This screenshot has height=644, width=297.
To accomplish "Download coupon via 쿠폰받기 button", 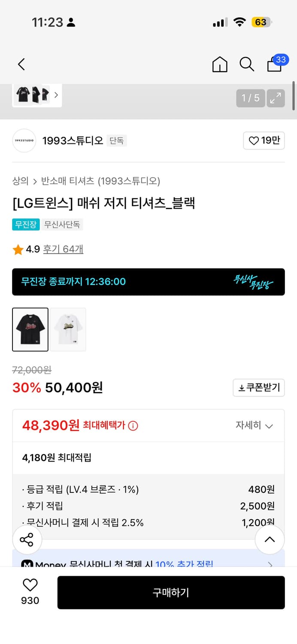I will tap(259, 388).
